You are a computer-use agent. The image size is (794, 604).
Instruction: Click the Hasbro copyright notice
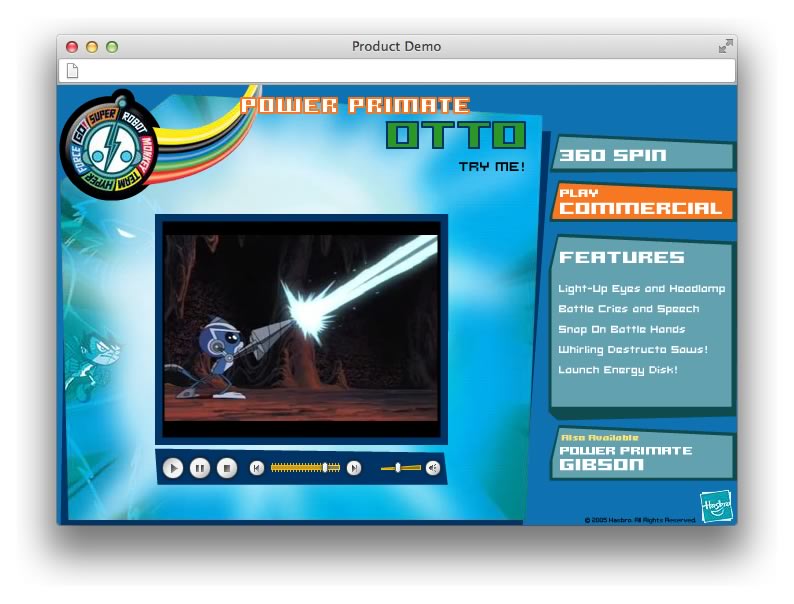point(640,520)
